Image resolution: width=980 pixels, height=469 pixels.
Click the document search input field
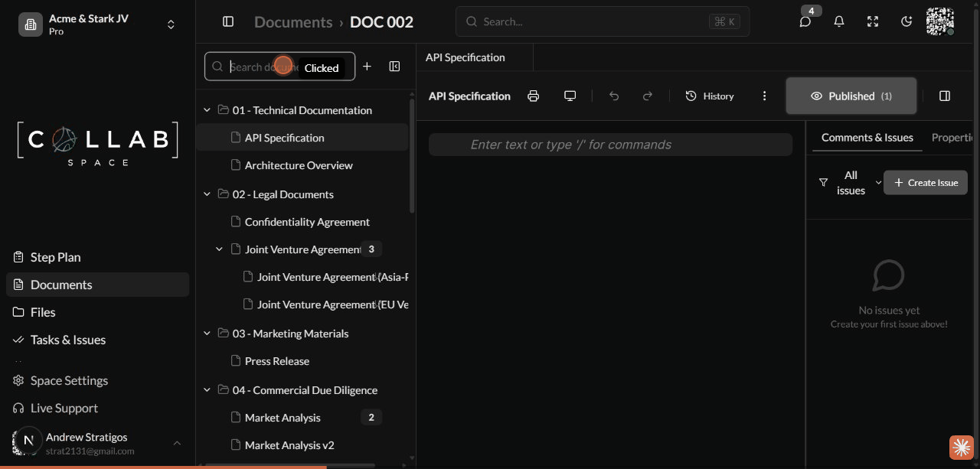pyautogui.click(x=260, y=67)
